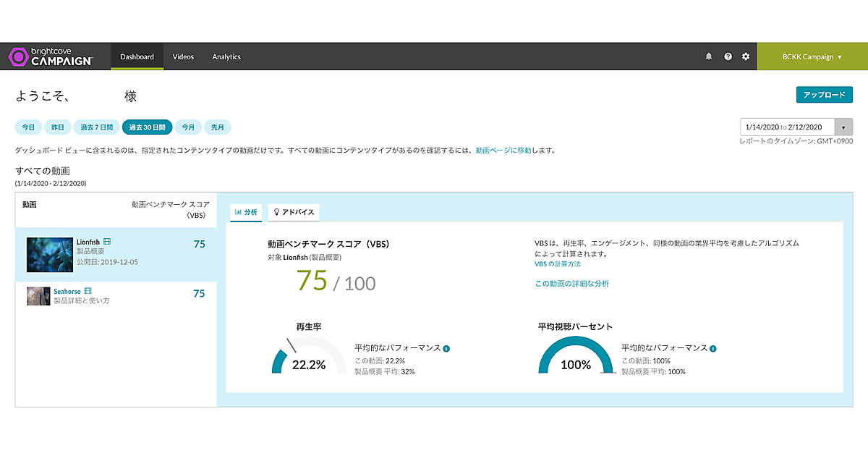Image resolution: width=868 pixels, height=456 pixels.
Task: Go to the Videos menu item
Action: [x=183, y=56]
